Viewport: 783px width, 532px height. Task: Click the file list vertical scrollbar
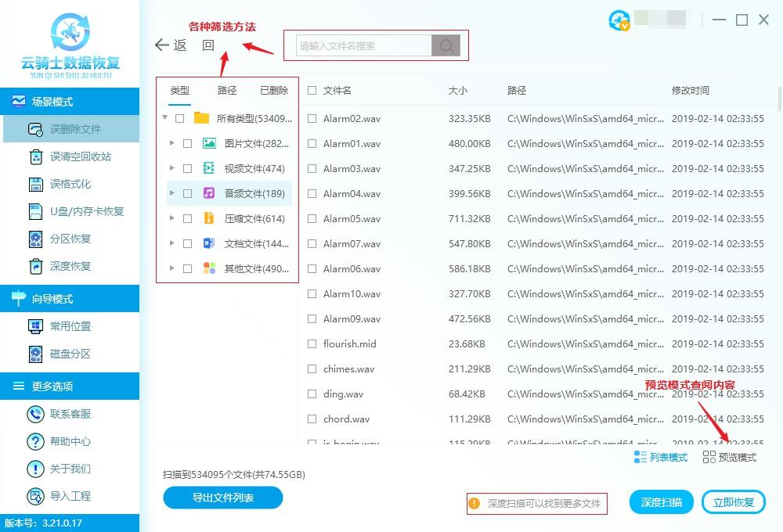[x=780, y=99]
